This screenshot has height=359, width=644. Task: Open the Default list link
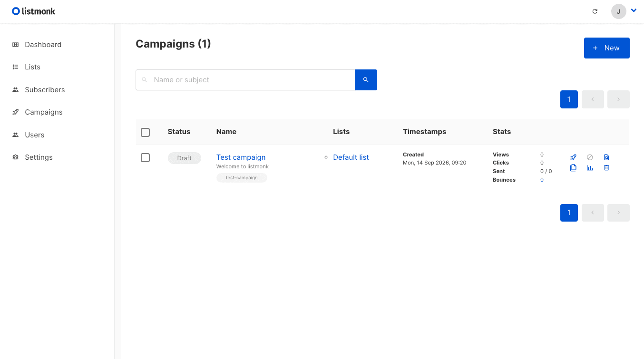[351, 157]
